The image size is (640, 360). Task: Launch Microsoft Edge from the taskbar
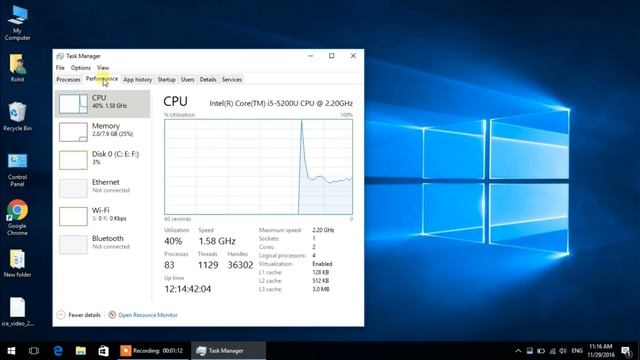(x=58, y=351)
